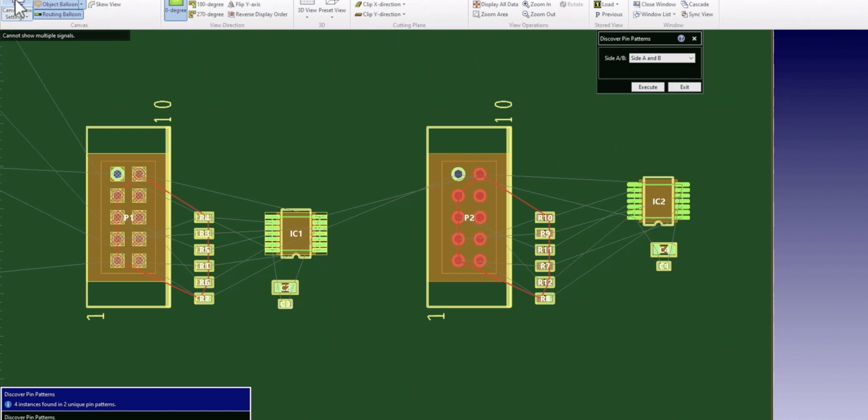
Task: Open help in Discover Pin Patterns dialog
Action: pos(681,38)
